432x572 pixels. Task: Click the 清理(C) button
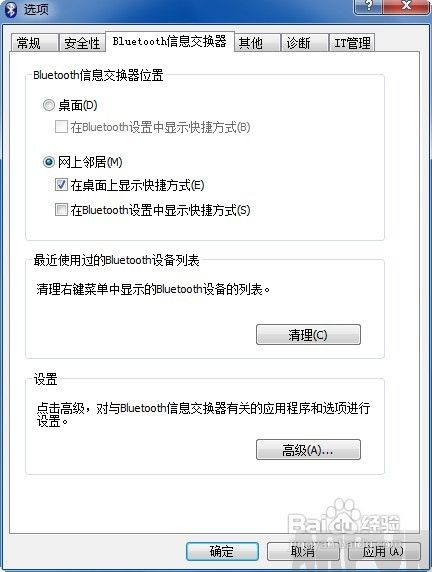tap(308, 335)
